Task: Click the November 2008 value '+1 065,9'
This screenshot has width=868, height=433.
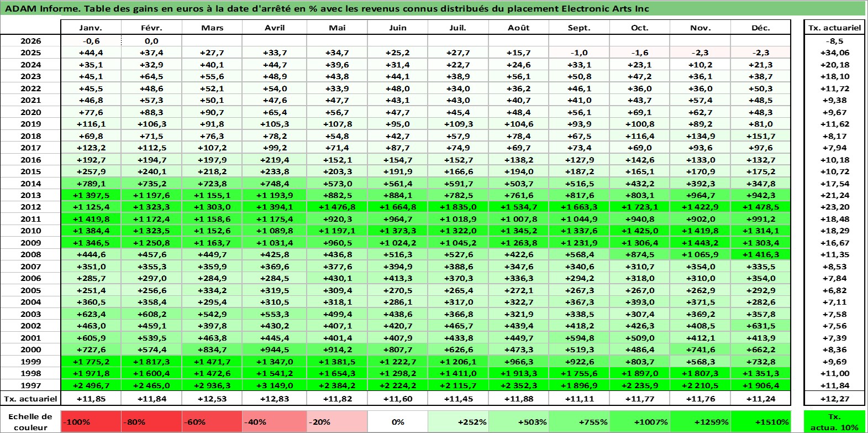Action: (x=700, y=254)
